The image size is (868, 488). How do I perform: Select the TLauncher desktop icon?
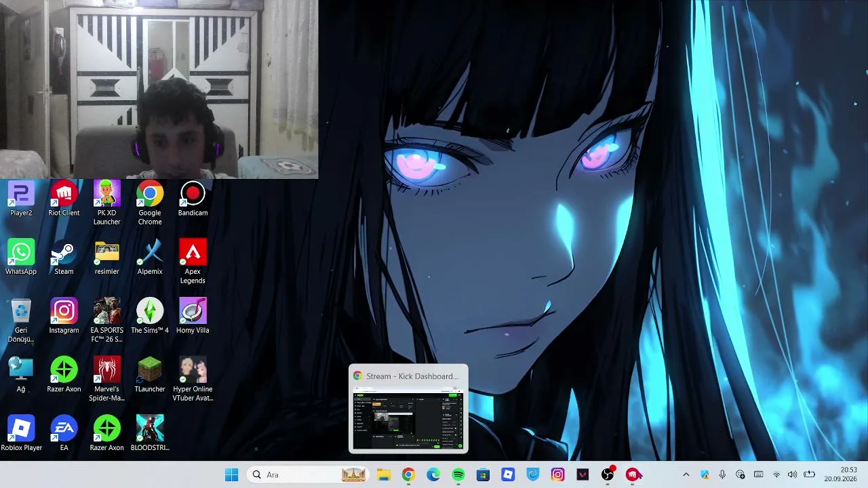pyautogui.click(x=150, y=375)
